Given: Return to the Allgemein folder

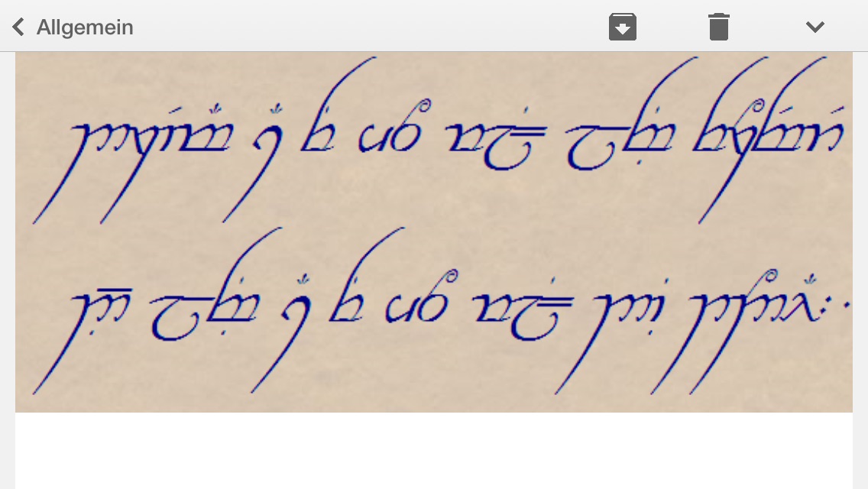Looking at the screenshot, I should [73, 27].
